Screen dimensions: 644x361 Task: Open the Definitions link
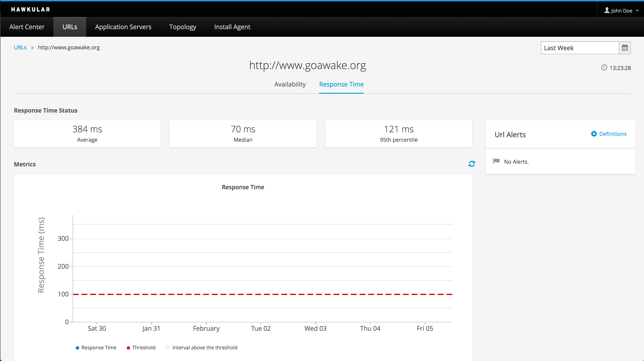click(613, 134)
